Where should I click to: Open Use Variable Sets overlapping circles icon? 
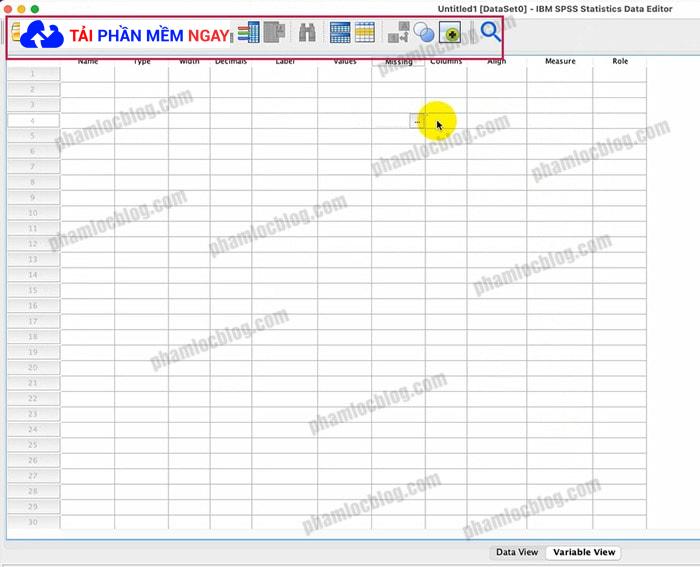click(424, 33)
